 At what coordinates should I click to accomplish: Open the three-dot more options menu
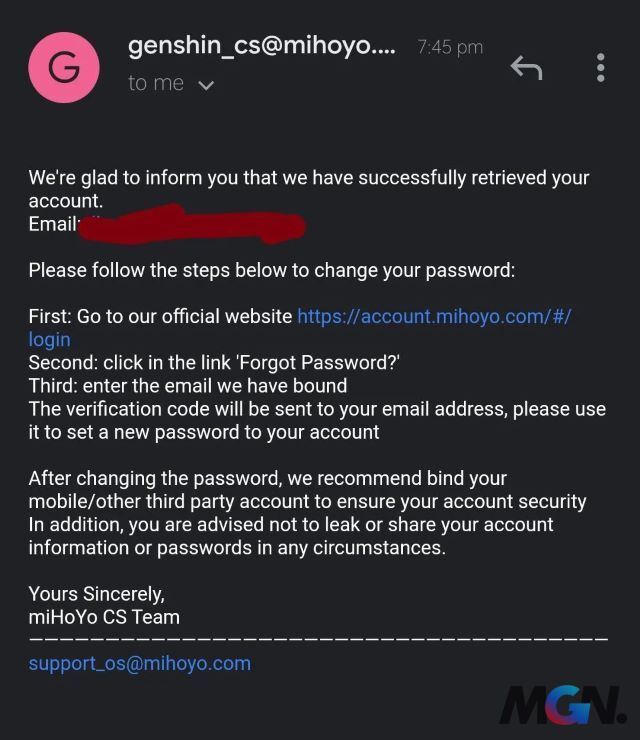(x=600, y=67)
